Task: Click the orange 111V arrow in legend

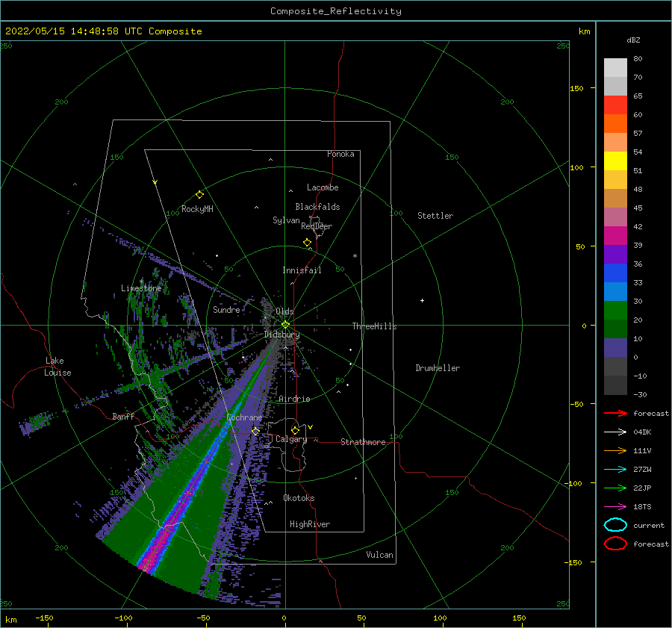Action: [615, 450]
